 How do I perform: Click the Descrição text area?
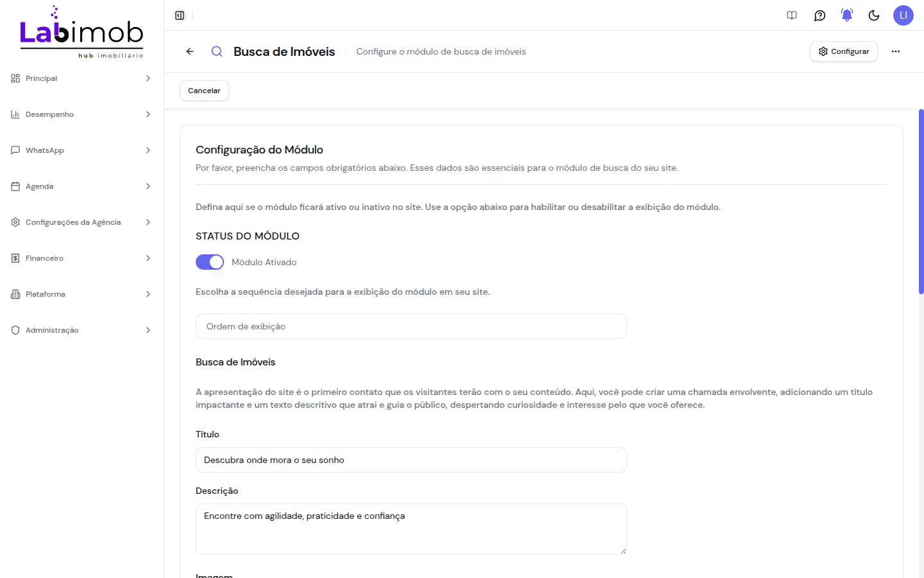[x=411, y=529]
